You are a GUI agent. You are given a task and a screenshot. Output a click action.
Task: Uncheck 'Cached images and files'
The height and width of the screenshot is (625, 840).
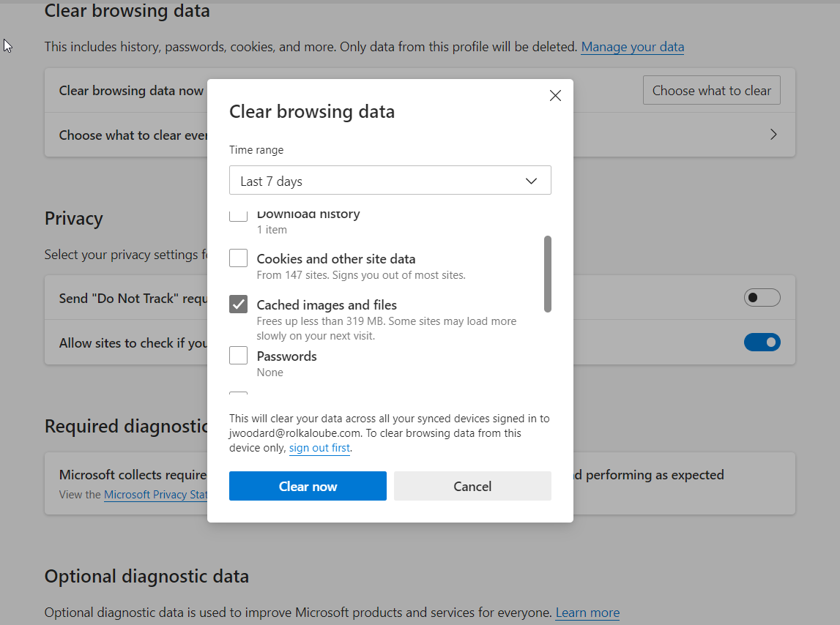[x=237, y=303]
